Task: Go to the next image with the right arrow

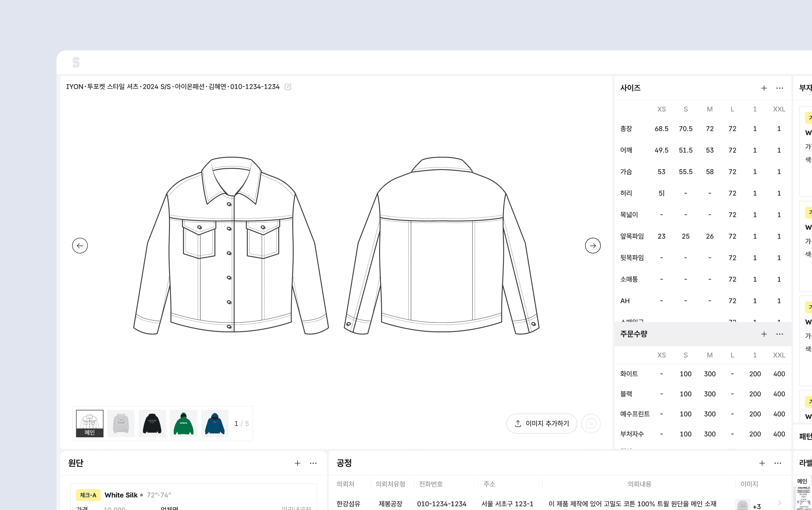Action: tap(593, 246)
